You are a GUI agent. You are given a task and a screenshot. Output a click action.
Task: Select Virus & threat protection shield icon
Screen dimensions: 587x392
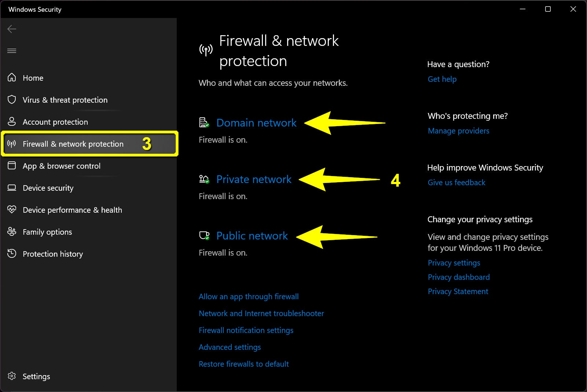11,99
